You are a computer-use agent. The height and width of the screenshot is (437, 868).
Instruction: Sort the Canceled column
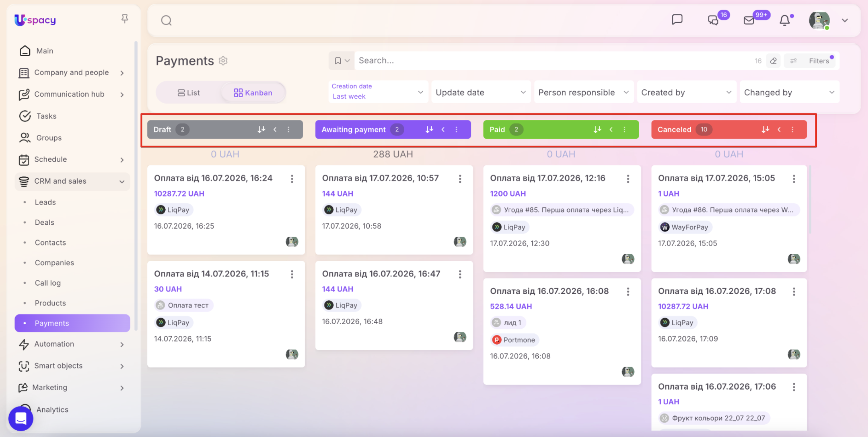[765, 129]
